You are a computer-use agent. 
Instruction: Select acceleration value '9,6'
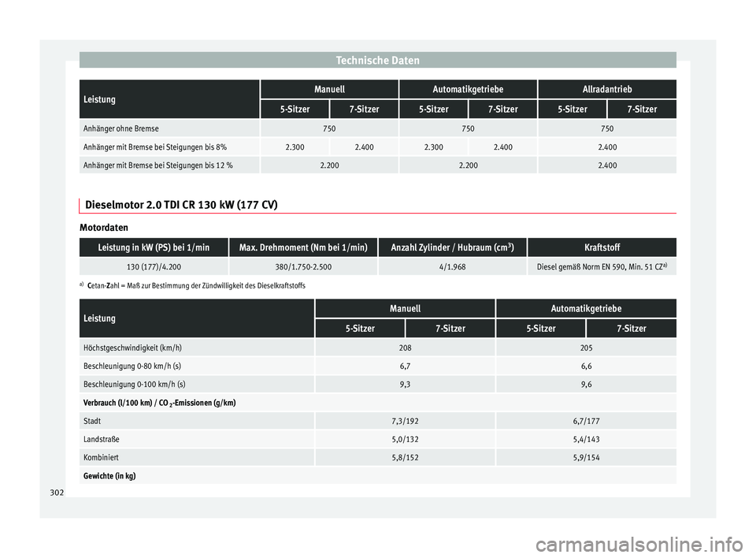click(586, 385)
